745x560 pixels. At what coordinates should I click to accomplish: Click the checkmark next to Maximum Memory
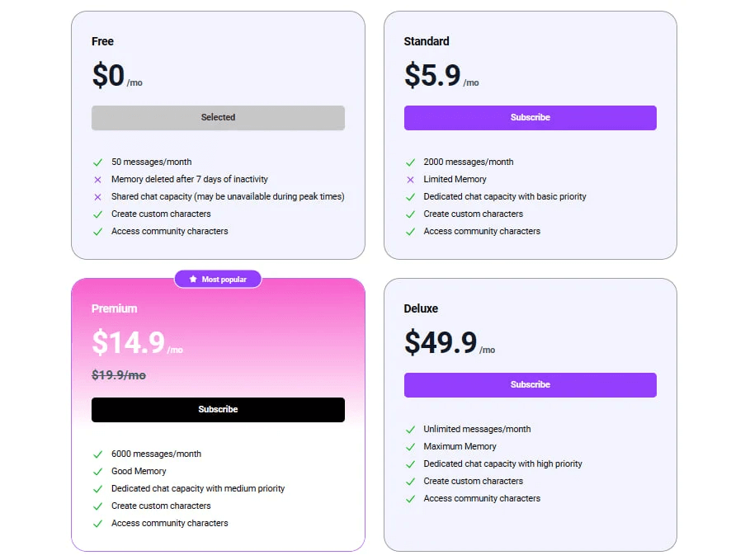point(411,446)
